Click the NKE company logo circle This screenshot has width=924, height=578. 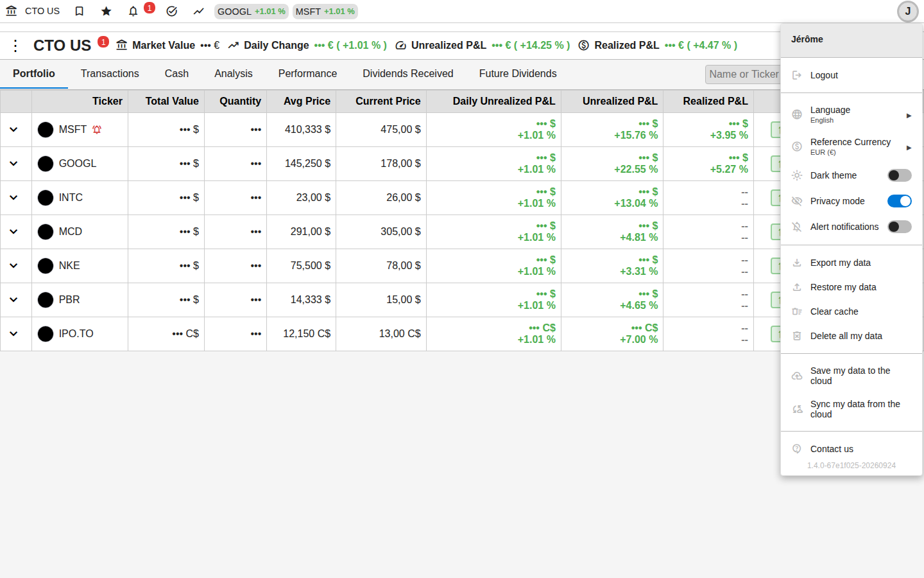coord(46,266)
